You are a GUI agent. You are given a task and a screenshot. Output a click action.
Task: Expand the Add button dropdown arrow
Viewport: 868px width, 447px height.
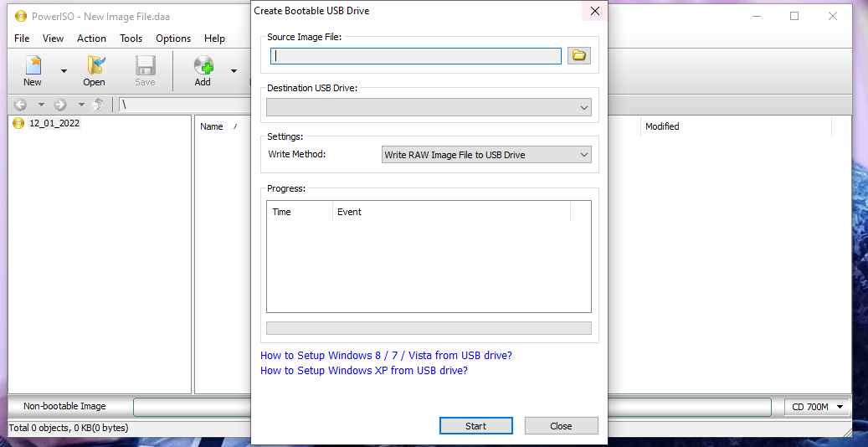(234, 71)
